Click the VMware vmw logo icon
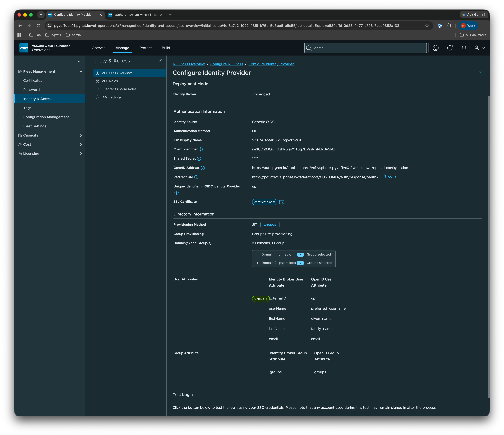 pos(24,48)
